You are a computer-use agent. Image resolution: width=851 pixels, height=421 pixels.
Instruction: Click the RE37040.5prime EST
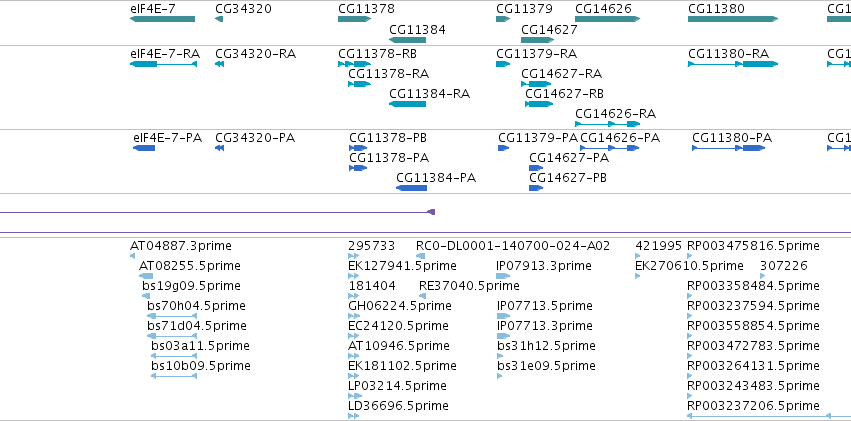(422, 296)
